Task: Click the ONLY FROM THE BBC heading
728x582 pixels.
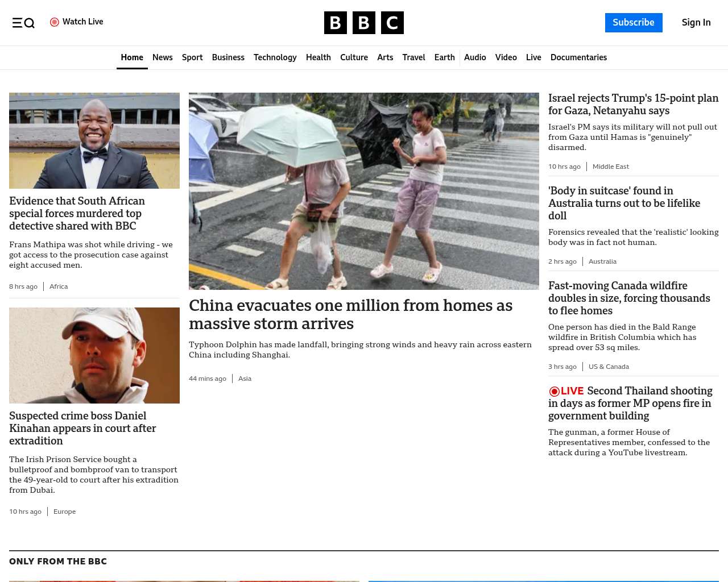Action: tap(58, 561)
